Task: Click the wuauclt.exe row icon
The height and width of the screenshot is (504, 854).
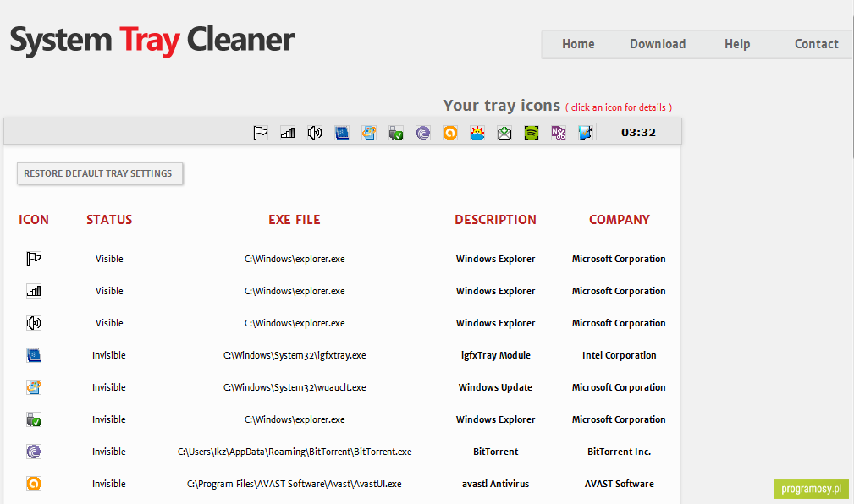Action: click(x=34, y=387)
